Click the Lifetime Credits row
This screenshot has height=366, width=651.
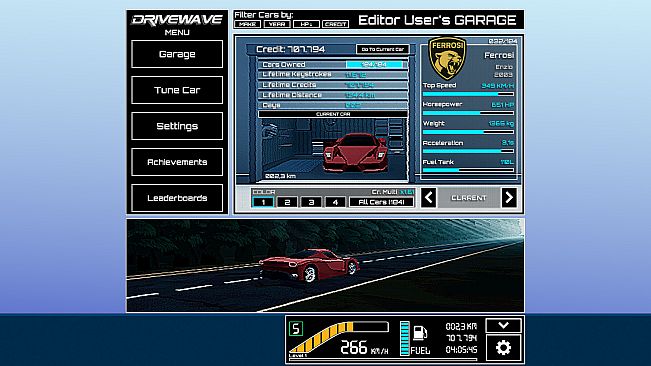coord(333,85)
